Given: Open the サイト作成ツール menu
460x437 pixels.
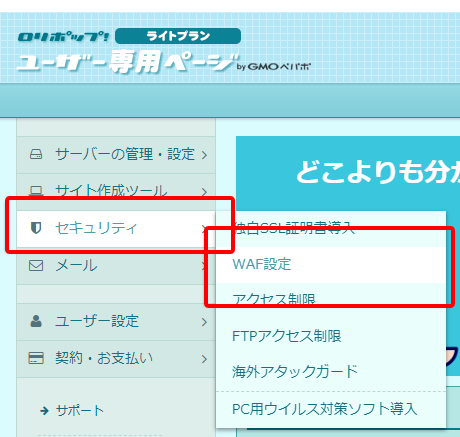Looking at the screenshot, I should point(116,192).
